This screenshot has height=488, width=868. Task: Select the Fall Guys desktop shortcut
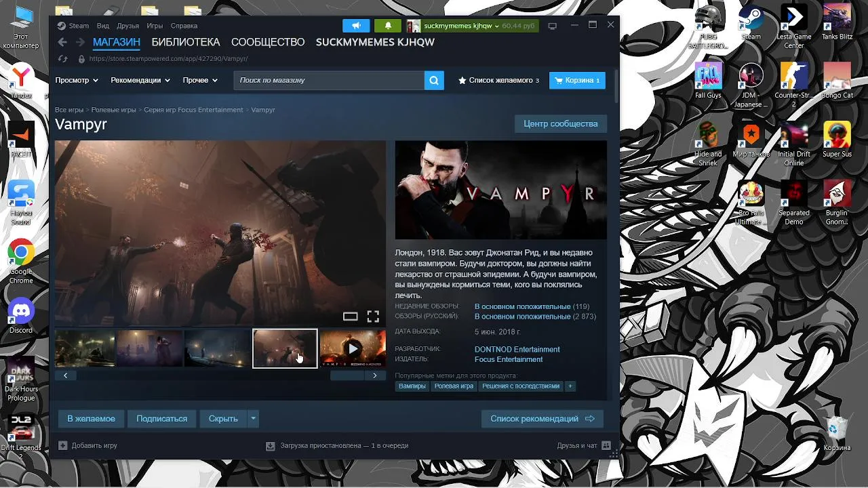pos(708,81)
